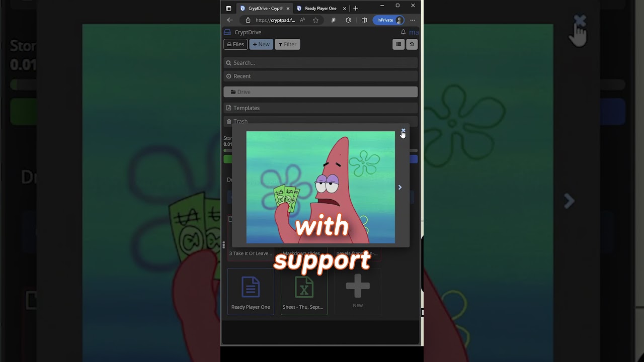Select Recent in the drive sidebar

(x=320, y=76)
